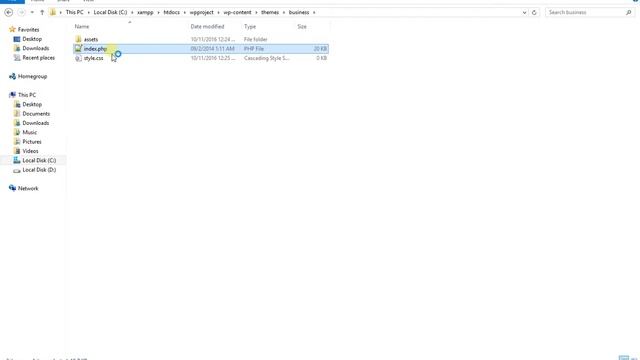The height and width of the screenshot is (360, 640).
Task: Open the File ribbon tab
Action: click(x=12, y=1)
